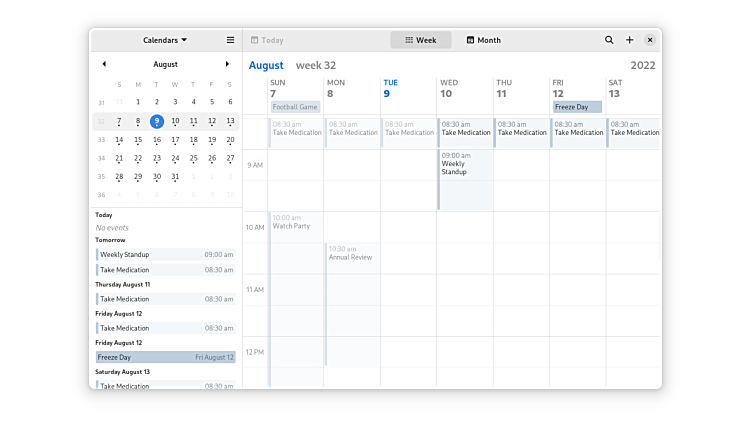Click the Today button
Screen dimensions: 752x423
click(x=267, y=40)
